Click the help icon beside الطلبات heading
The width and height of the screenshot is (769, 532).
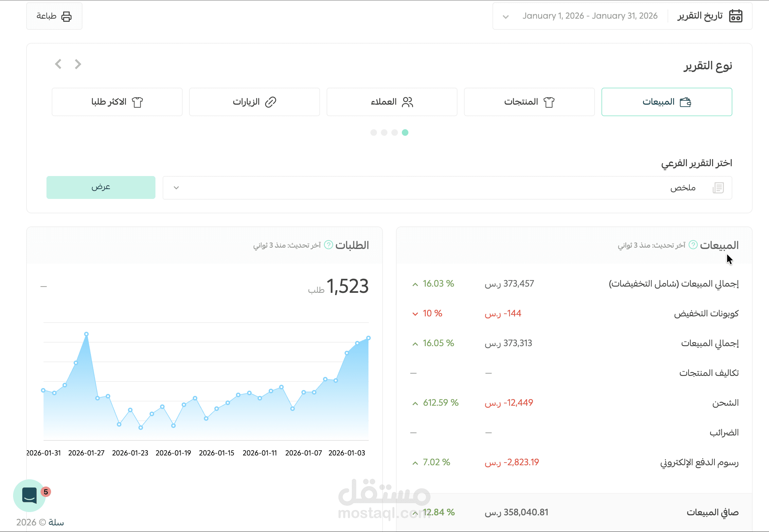(328, 245)
